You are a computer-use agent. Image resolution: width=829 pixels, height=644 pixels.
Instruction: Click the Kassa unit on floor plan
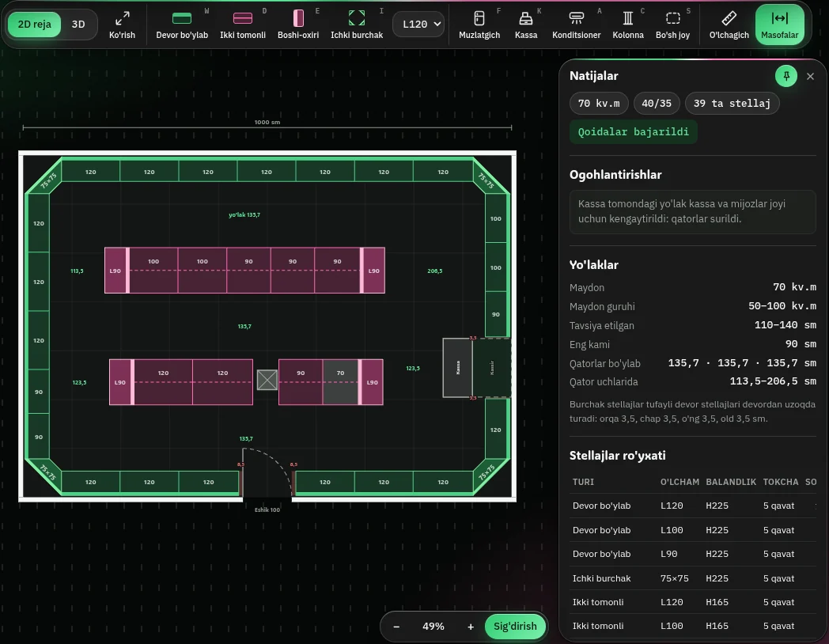click(458, 367)
